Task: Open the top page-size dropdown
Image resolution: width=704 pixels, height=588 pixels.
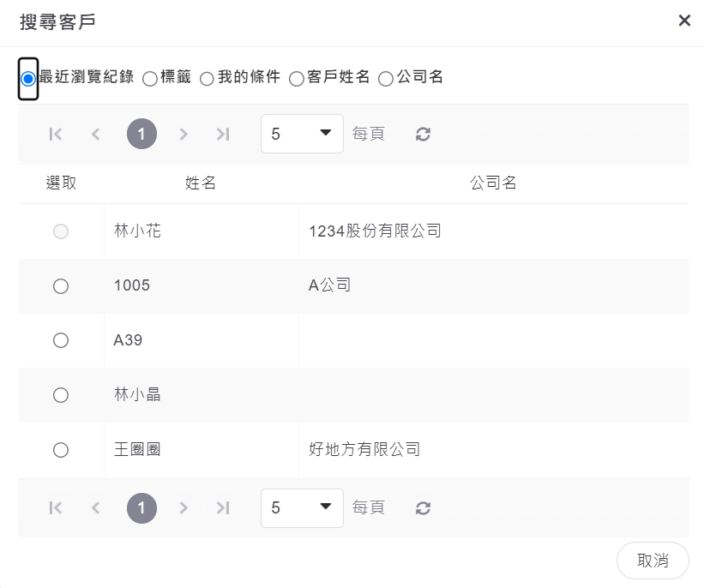Action: point(302,134)
